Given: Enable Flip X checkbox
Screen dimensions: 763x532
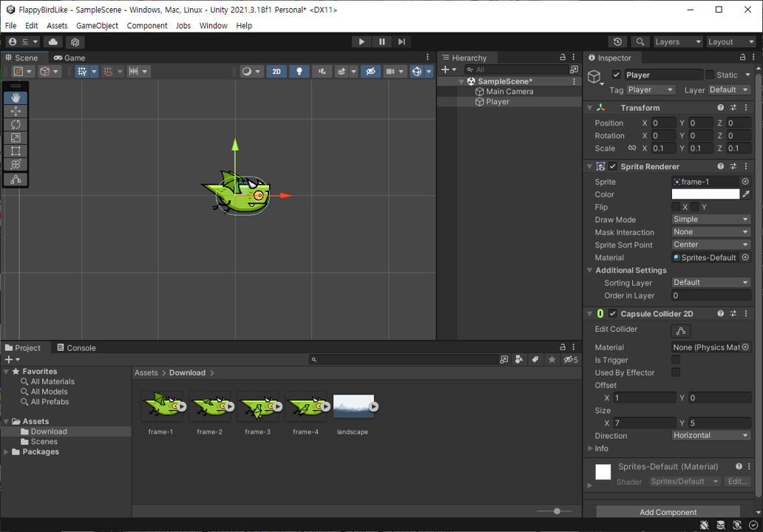Looking at the screenshot, I should [x=676, y=207].
